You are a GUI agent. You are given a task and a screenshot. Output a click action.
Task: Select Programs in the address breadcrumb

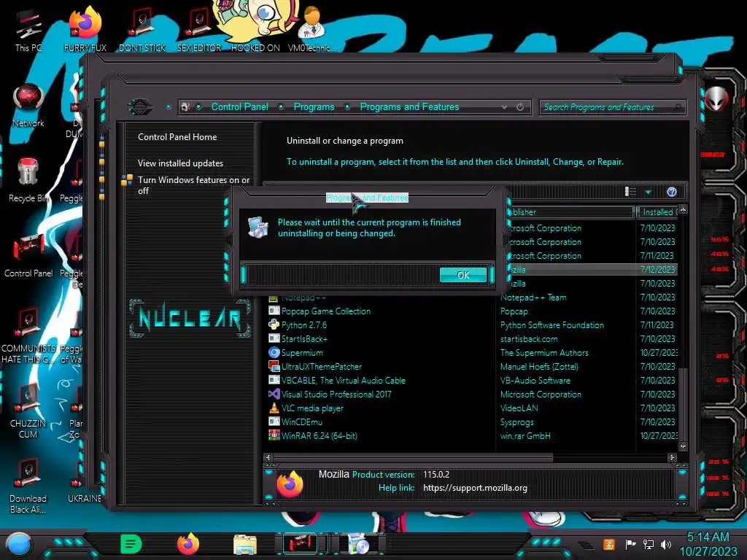coord(314,106)
